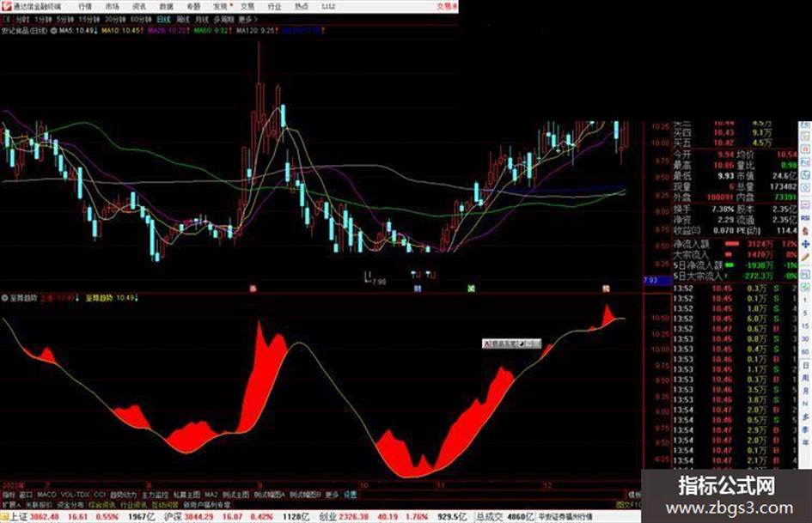Click the blue cross-arrows icon in right sidebar
This screenshot has height=523, width=812.
coord(805,245)
